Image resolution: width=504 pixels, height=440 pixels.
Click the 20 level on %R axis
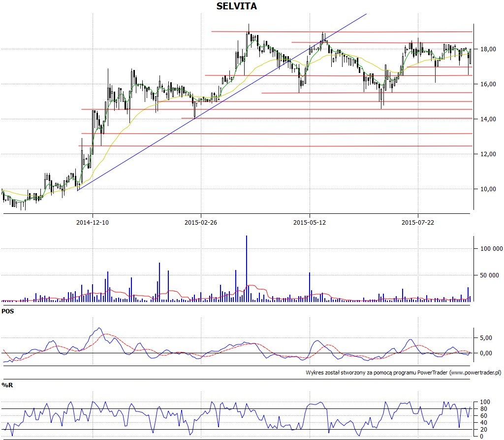(483, 429)
